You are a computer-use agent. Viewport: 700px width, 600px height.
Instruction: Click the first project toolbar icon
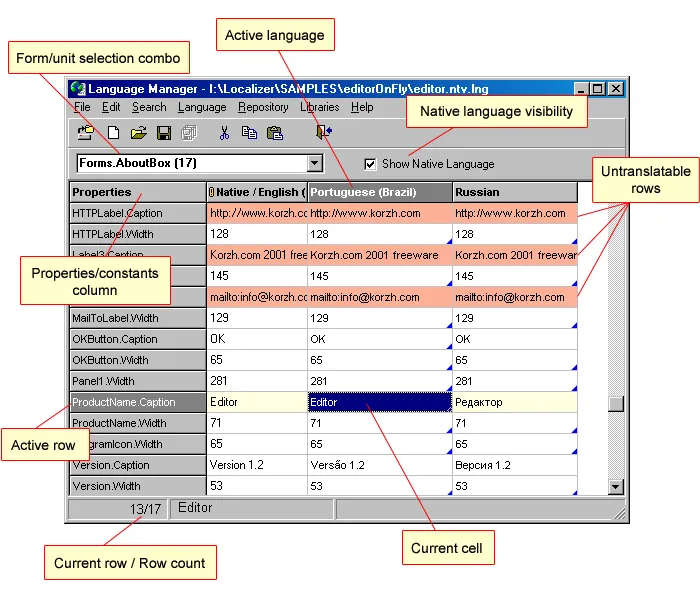point(87,132)
